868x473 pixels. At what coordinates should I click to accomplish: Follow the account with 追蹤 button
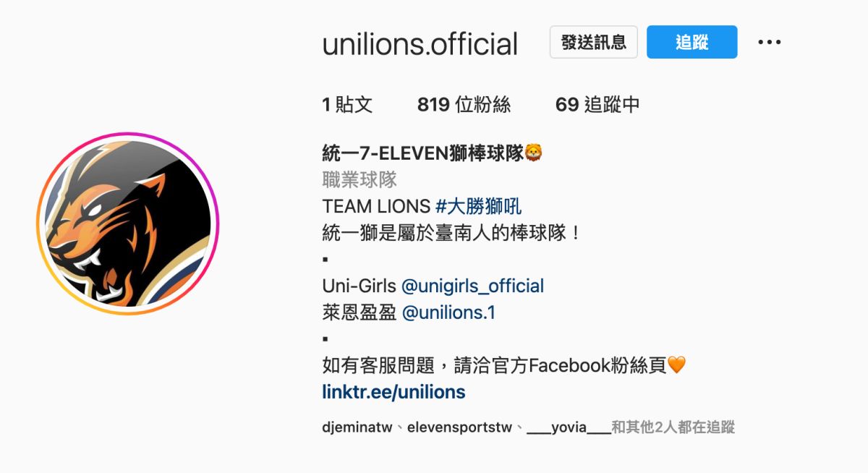coord(692,42)
